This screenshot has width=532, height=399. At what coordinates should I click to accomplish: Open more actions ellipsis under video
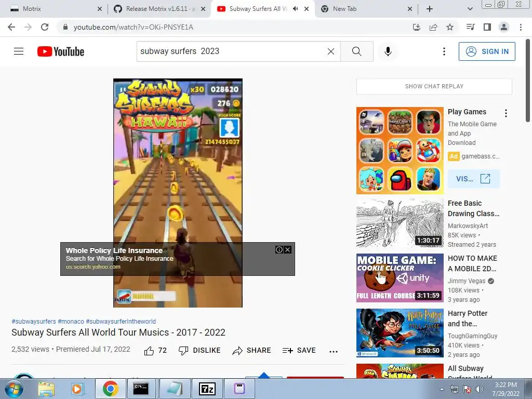click(334, 352)
